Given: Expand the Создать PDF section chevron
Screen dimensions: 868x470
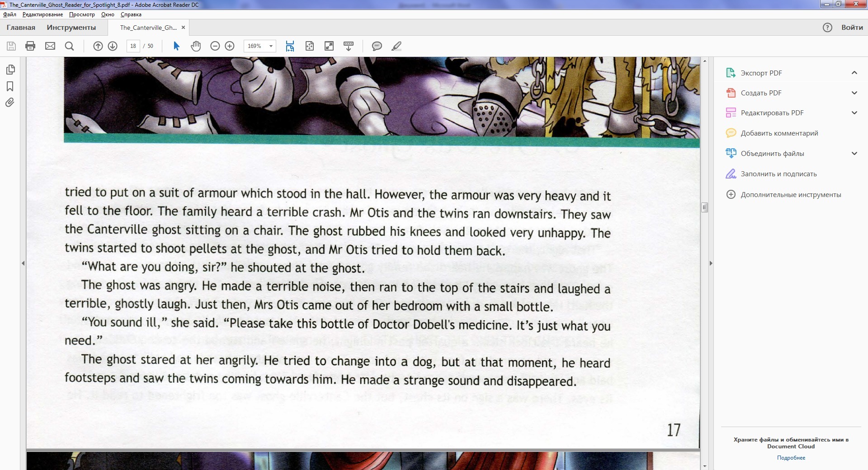Looking at the screenshot, I should [x=854, y=93].
